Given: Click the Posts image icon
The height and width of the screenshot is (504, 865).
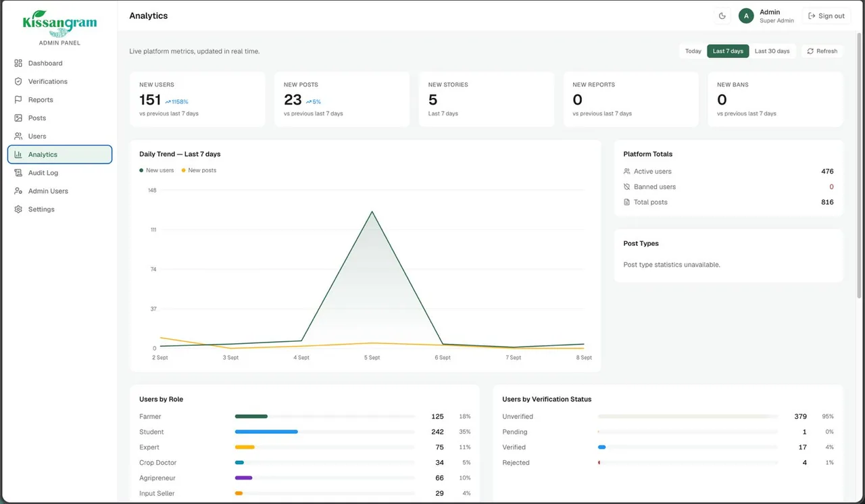Looking at the screenshot, I should tap(18, 118).
